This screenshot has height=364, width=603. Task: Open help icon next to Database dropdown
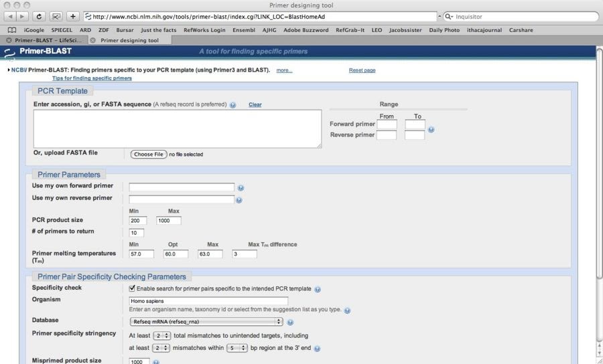click(290, 322)
